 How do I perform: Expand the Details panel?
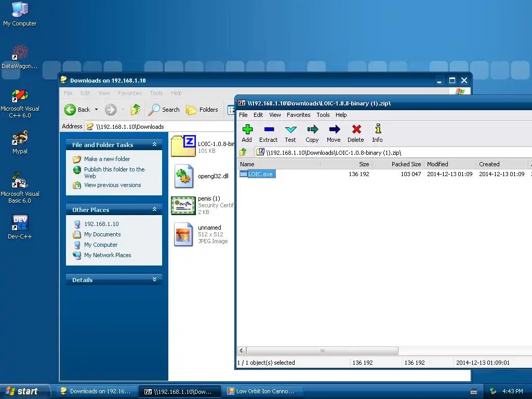pos(155,280)
